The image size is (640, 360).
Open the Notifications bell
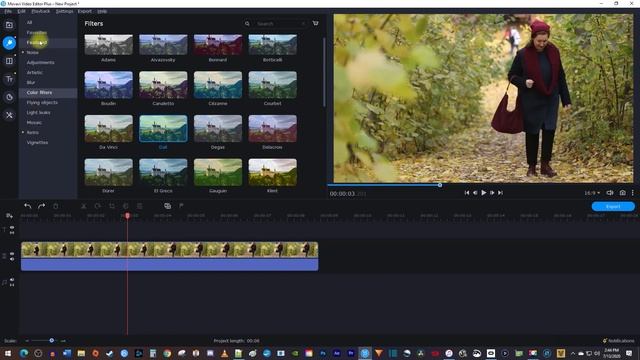605,340
